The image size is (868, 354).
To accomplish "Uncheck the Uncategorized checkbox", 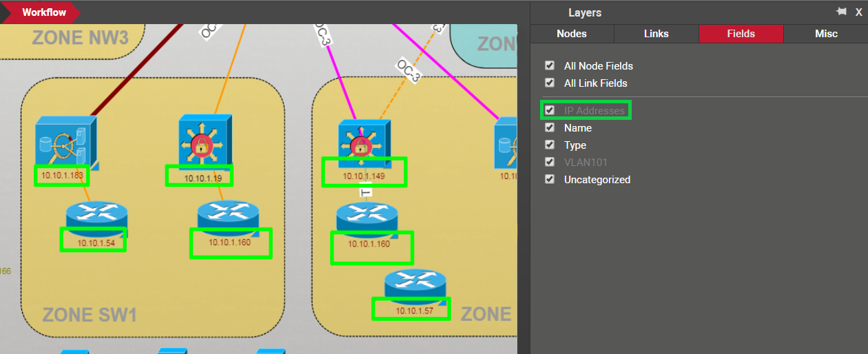I will pyautogui.click(x=550, y=179).
